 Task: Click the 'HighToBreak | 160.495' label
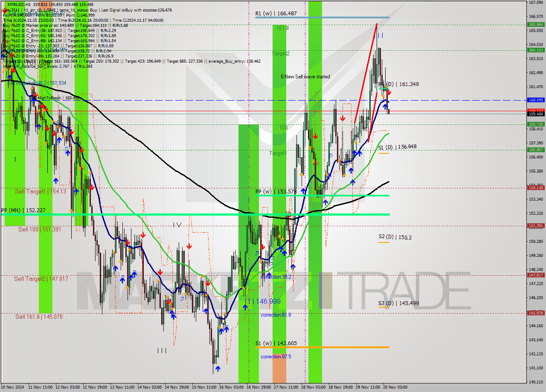(59, 98)
